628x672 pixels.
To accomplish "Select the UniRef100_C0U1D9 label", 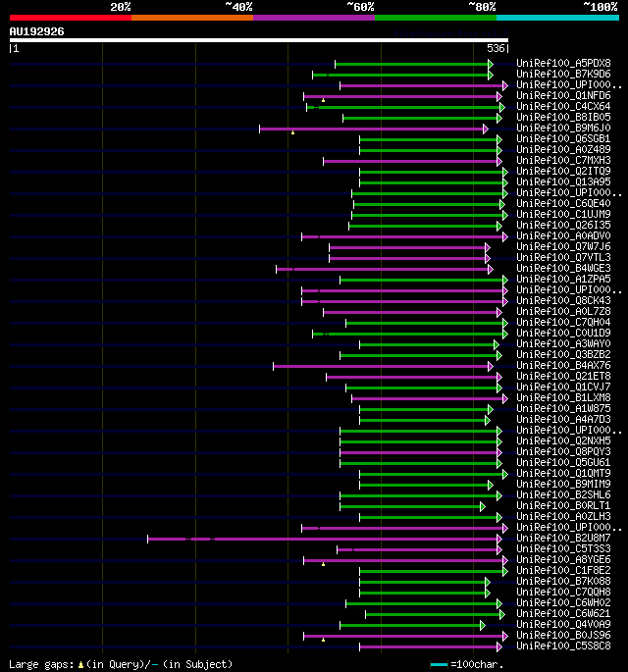I will (x=563, y=333).
